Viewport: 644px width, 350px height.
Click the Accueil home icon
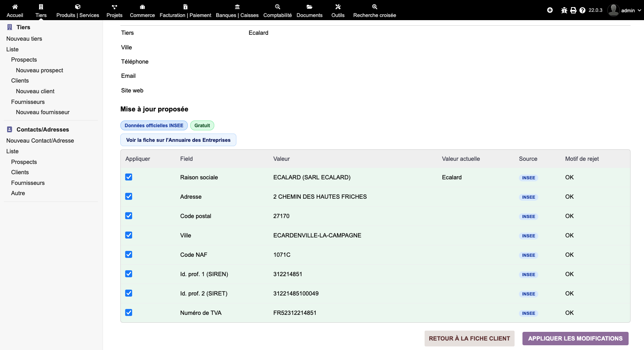click(x=15, y=7)
